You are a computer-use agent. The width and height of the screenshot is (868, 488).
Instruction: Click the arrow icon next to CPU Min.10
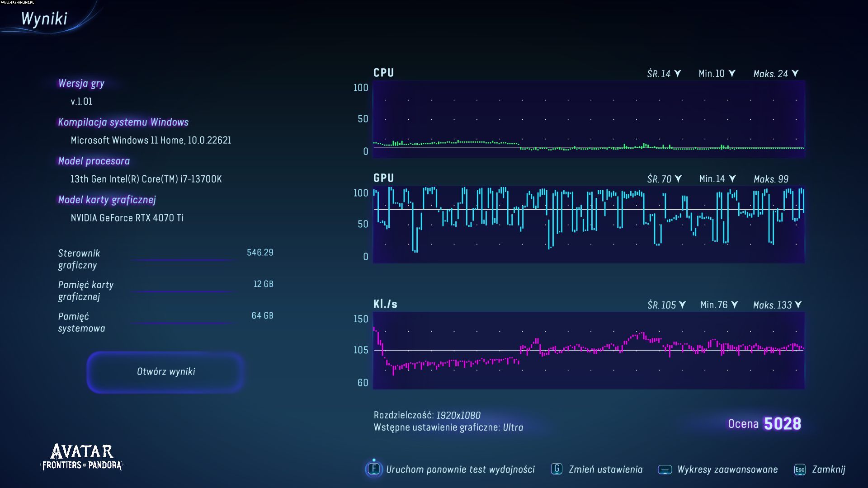(732, 73)
